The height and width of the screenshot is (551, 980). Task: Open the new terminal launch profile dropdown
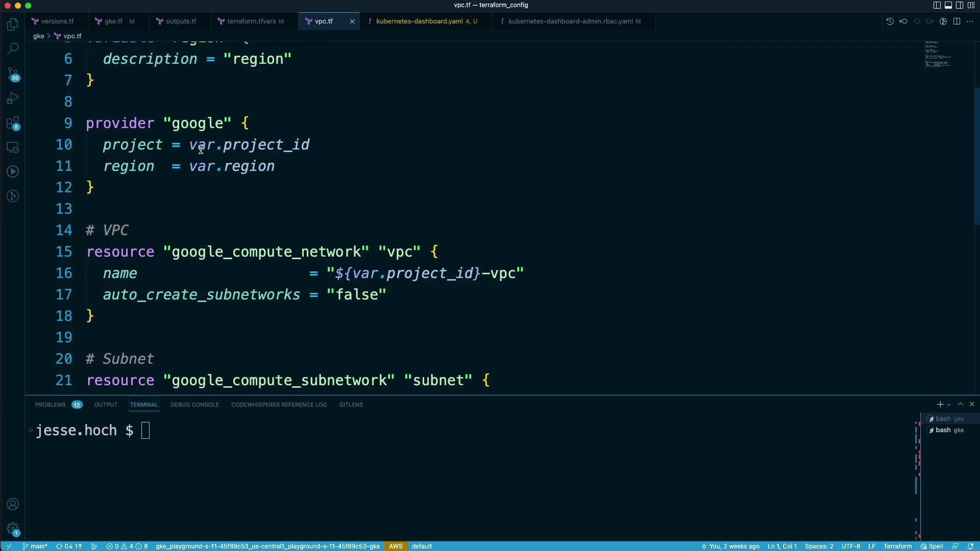pos(949,405)
